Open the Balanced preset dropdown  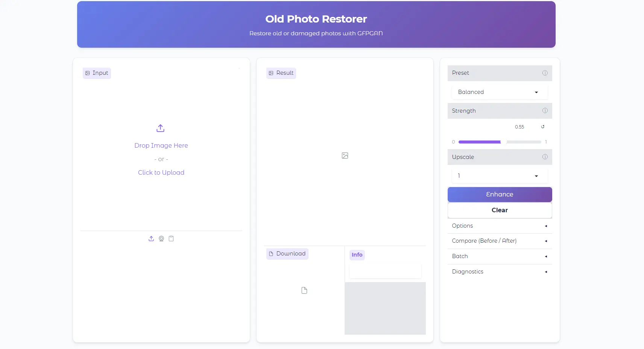point(499,92)
